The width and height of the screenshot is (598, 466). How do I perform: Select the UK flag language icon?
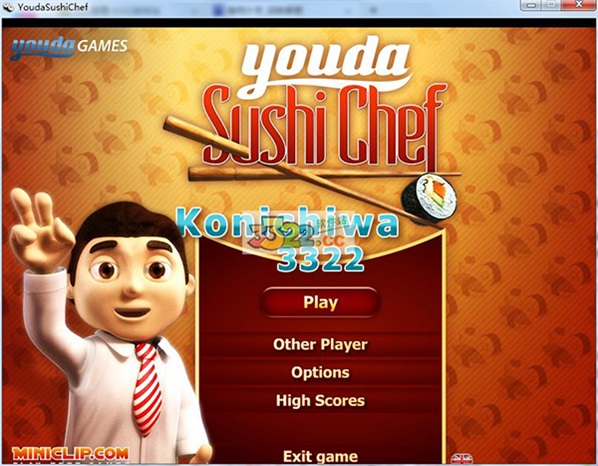coord(462,459)
